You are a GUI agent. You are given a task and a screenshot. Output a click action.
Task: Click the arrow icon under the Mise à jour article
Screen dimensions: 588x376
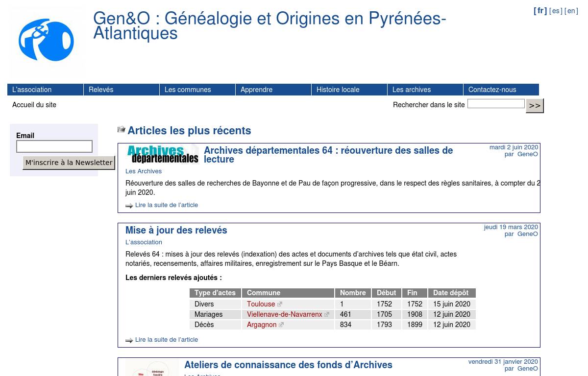tap(129, 340)
